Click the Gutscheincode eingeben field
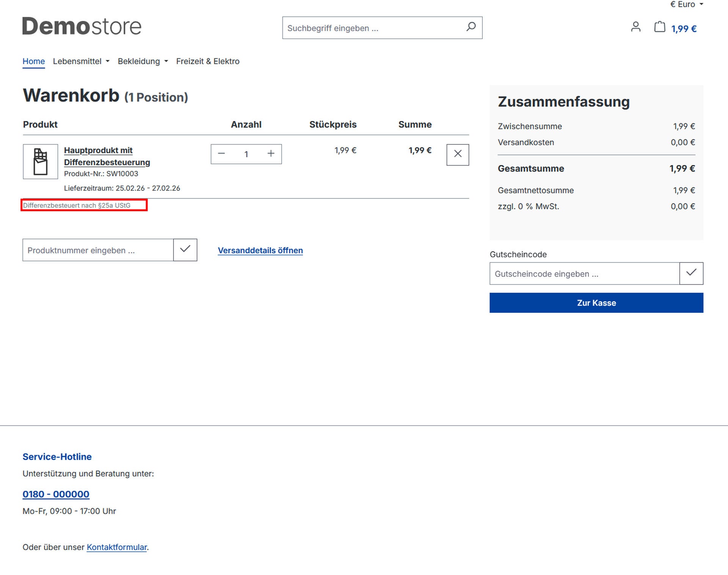 (x=584, y=274)
